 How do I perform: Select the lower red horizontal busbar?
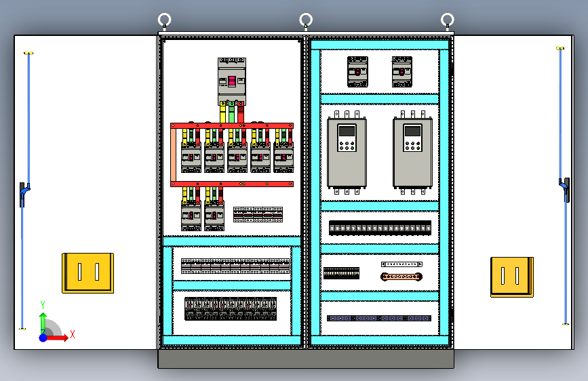pyautogui.click(x=232, y=184)
